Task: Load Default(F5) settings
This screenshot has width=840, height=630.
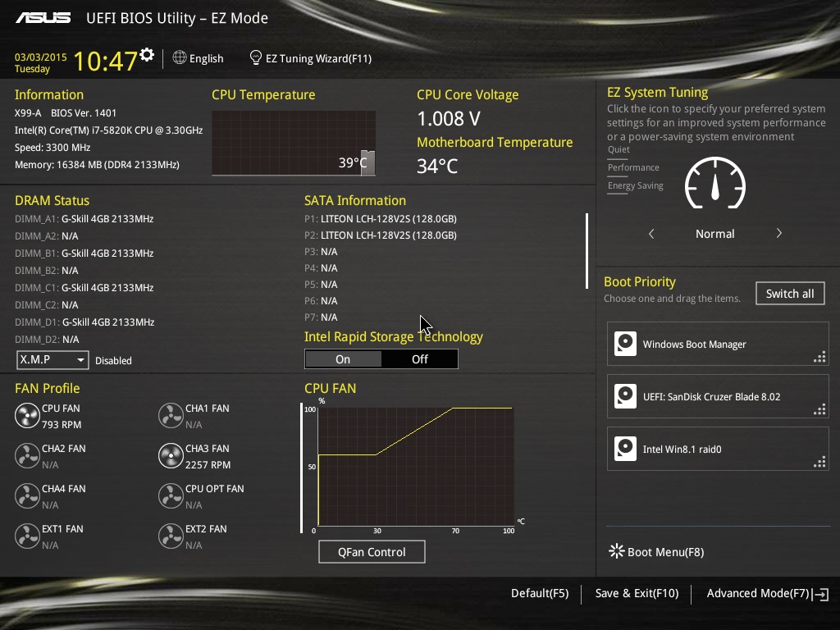Action: point(540,593)
